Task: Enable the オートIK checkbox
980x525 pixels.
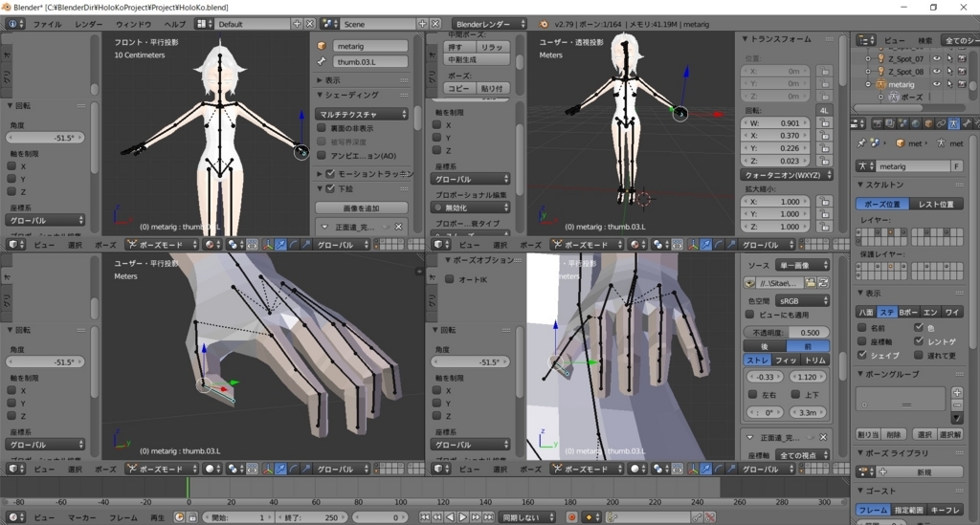Action: (x=450, y=279)
